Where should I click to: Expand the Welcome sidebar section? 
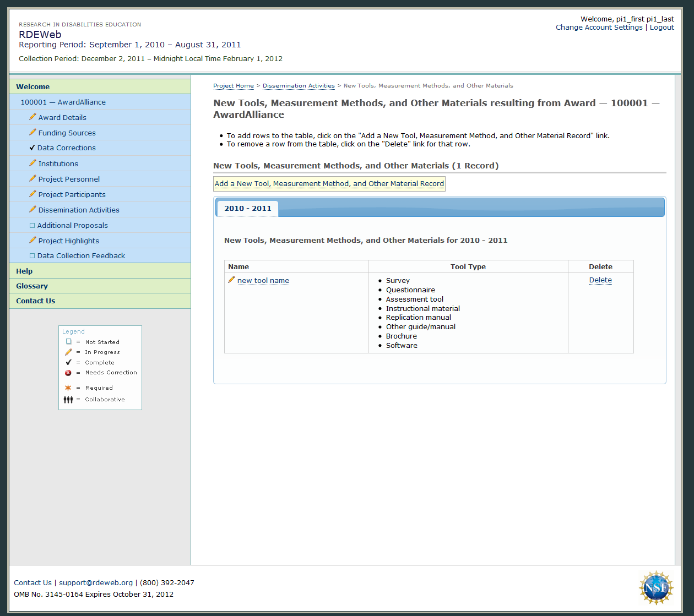pos(33,86)
